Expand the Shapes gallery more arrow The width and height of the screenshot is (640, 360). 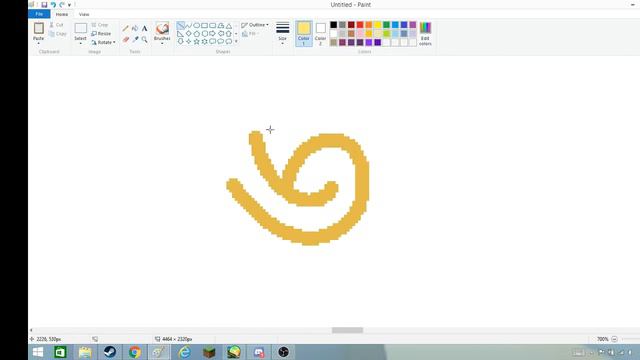click(236, 41)
